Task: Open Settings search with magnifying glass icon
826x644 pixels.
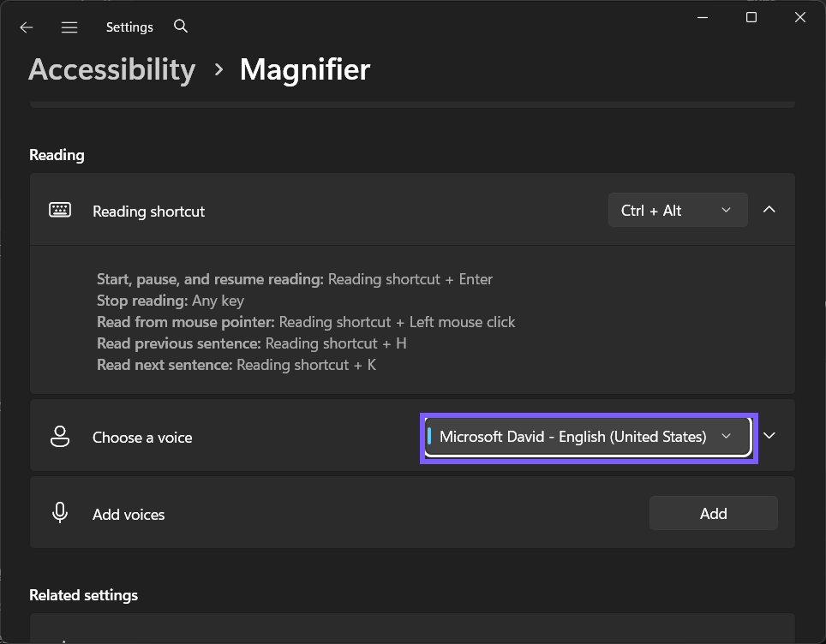Action: (181, 27)
